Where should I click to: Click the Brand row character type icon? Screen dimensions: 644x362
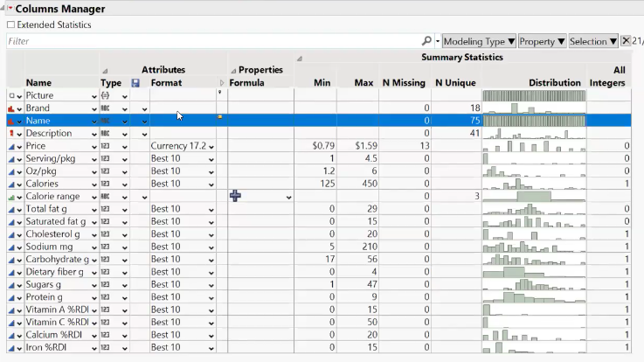pos(105,108)
